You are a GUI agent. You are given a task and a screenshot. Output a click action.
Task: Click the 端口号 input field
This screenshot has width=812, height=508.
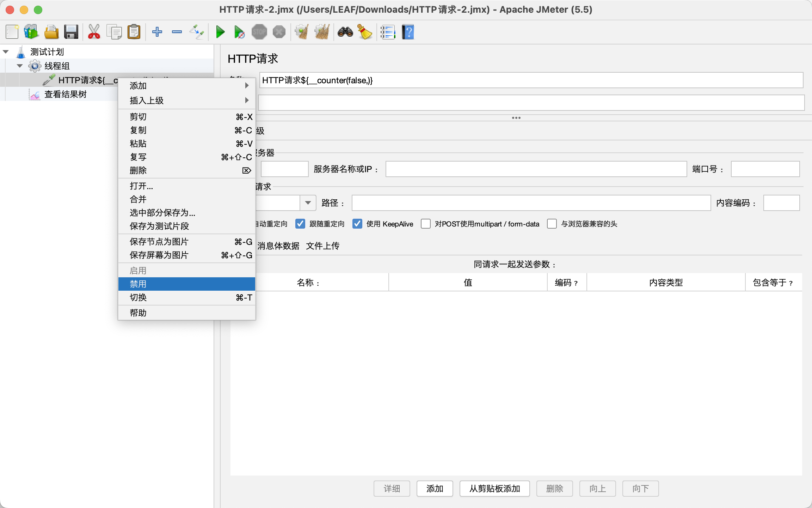(765, 169)
